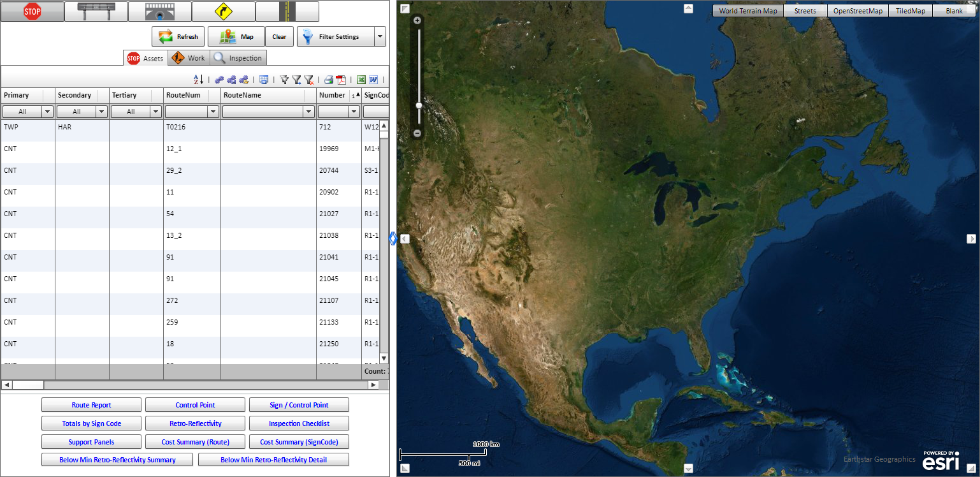Click the map zoom slider handle
980x477 pixels.
click(419, 105)
